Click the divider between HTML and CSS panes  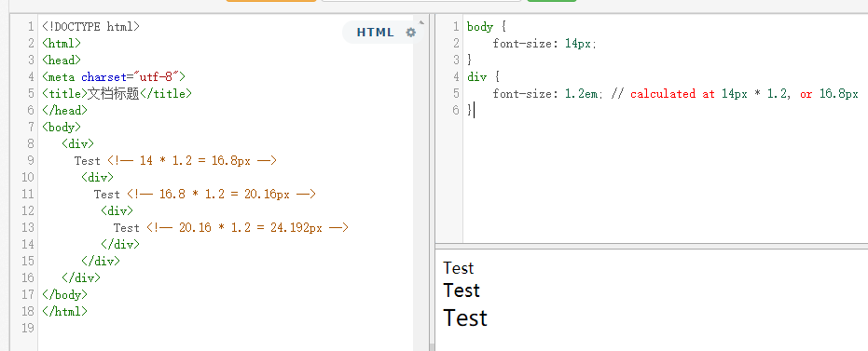(432, 182)
